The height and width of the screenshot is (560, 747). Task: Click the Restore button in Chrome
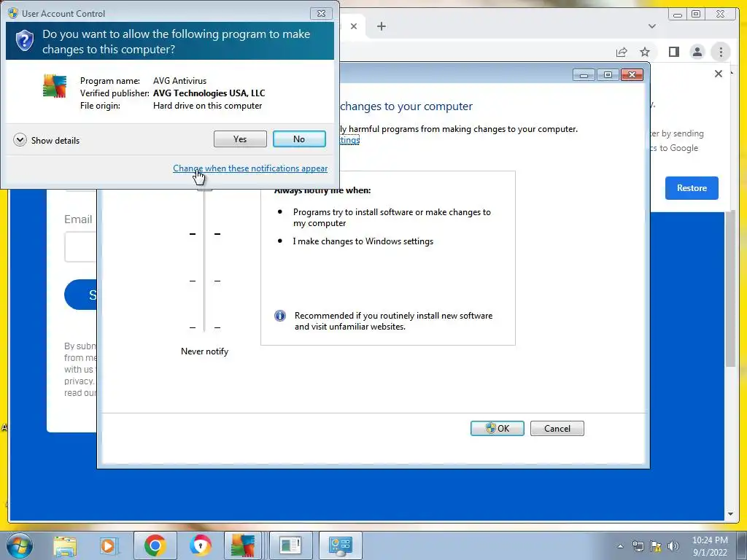point(692,187)
